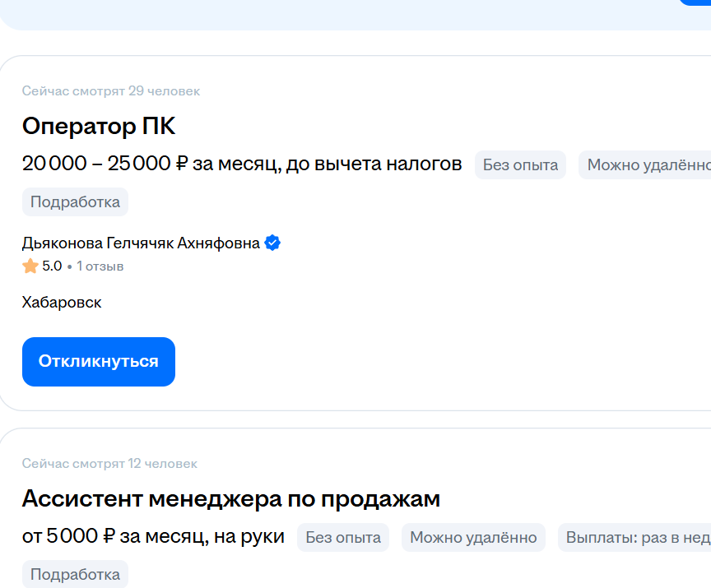The image size is (711, 588).
Task: Click the salary text 20 000 – 25 000 ₽
Action: coord(105,164)
